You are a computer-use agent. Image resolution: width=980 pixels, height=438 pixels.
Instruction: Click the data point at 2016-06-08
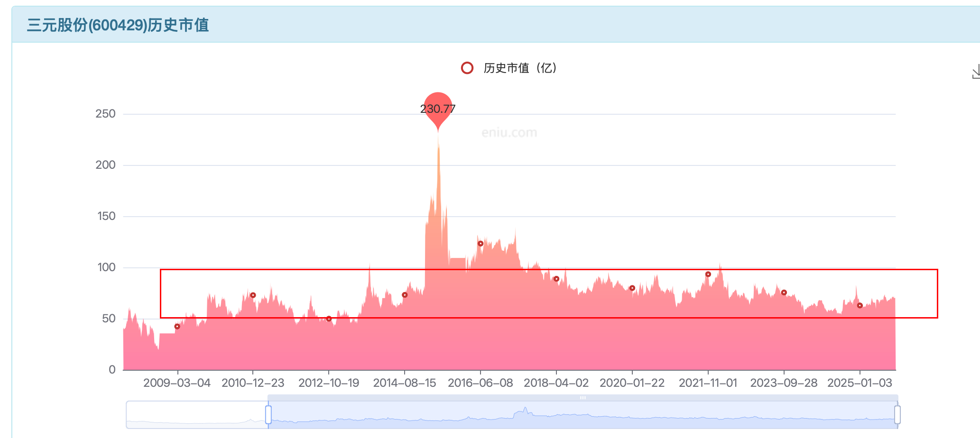[x=481, y=244]
